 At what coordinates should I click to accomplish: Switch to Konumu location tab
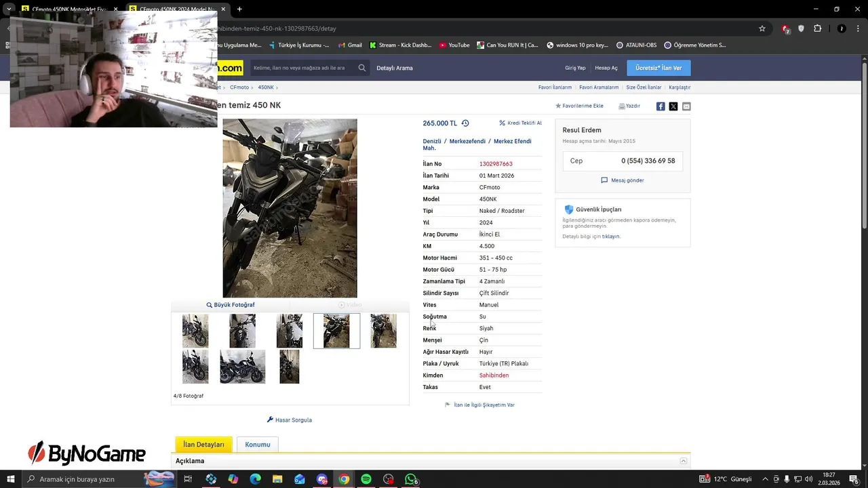tap(258, 445)
